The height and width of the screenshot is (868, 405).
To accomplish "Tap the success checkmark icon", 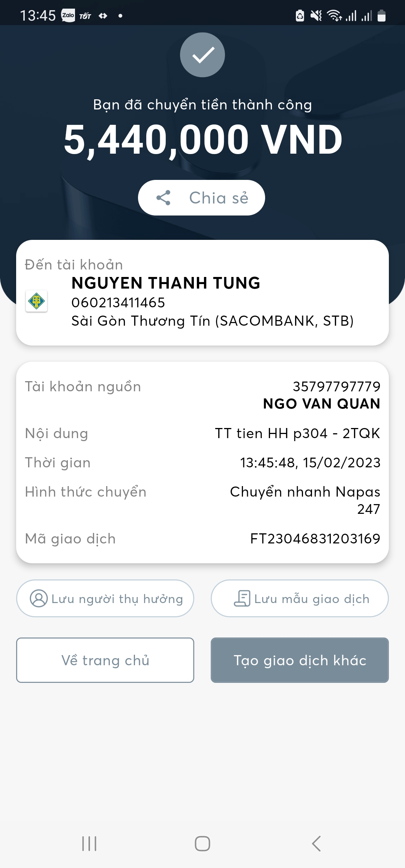I will 202,55.
